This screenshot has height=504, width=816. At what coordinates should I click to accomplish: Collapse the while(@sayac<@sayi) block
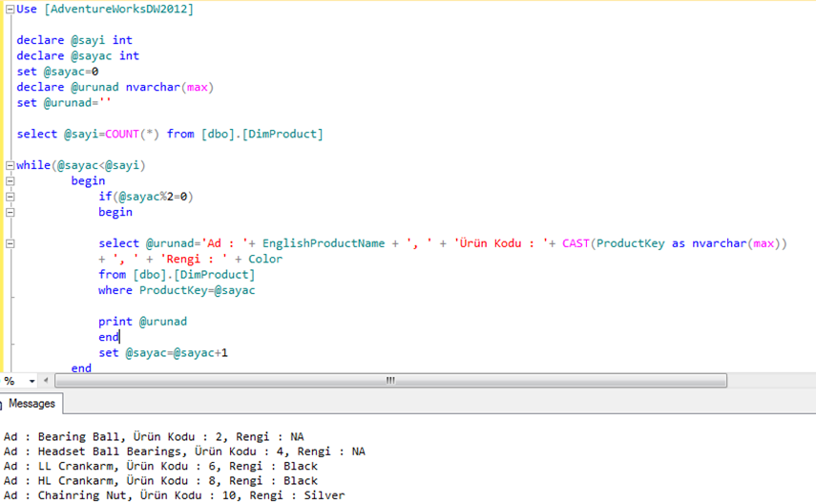[x=10, y=165]
